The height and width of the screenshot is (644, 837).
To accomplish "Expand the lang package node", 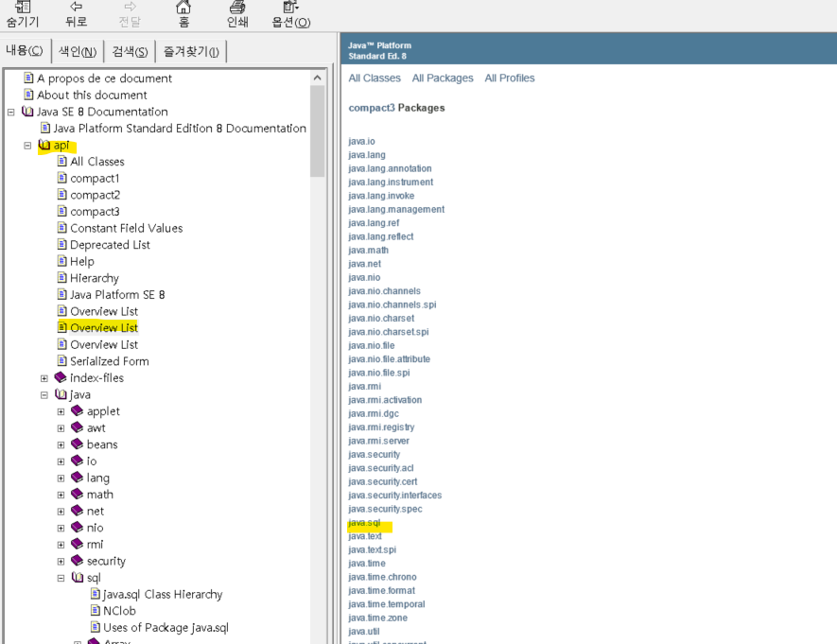I will coord(61,479).
